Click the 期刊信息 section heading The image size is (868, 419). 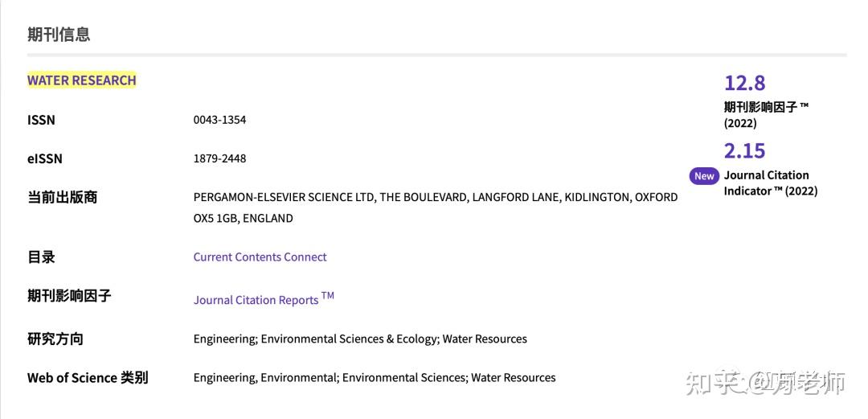[59, 35]
